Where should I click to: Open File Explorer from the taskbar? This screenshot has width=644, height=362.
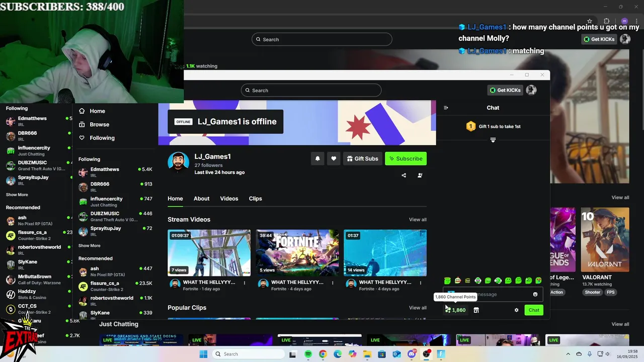[x=367, y=354]
